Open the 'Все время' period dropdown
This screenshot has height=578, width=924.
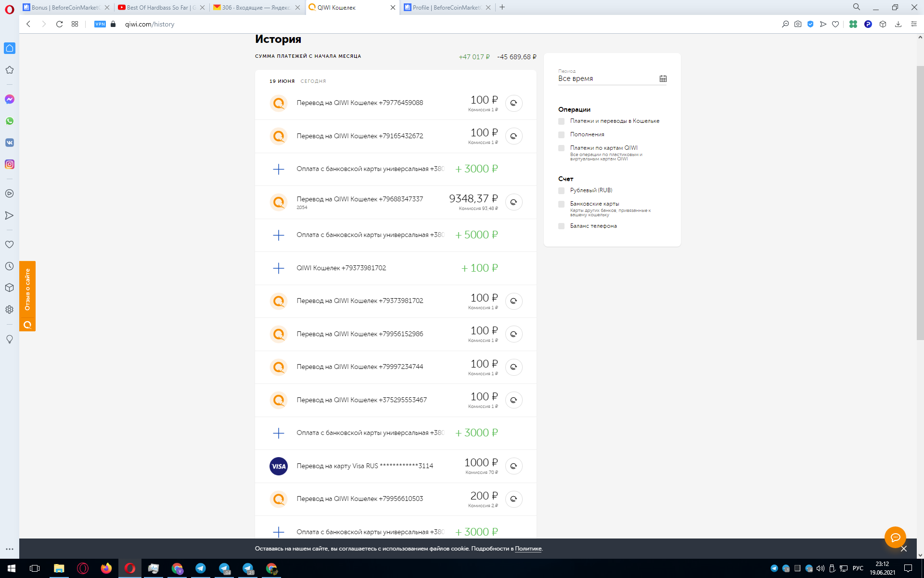click(612, 79)
